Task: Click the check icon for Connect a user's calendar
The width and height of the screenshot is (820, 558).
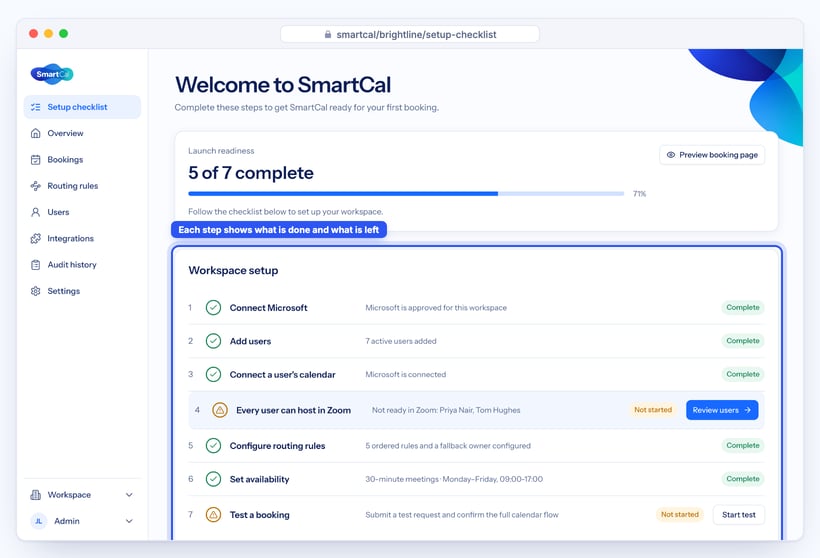Action: pyautogui.click(x=213, y=374)
